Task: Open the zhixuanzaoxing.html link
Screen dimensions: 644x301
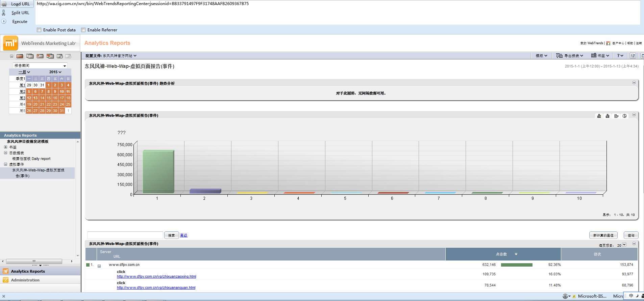Action: click(x=156, y=276)
